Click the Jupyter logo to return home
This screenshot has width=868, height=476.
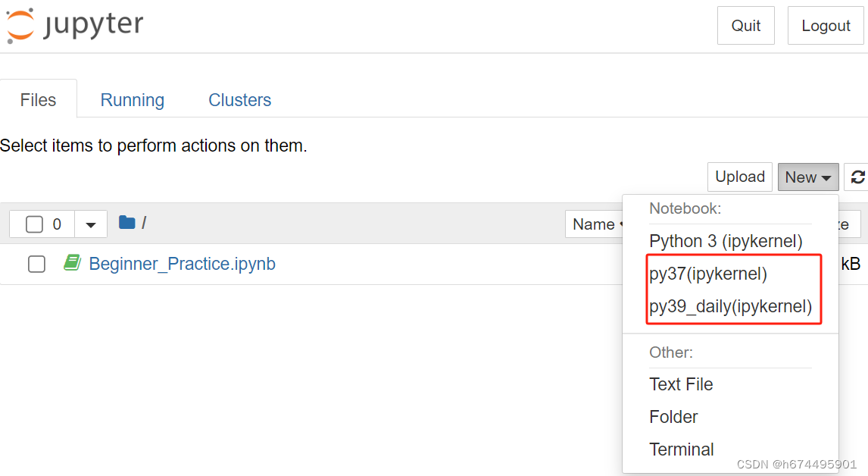tap(73, 25)
